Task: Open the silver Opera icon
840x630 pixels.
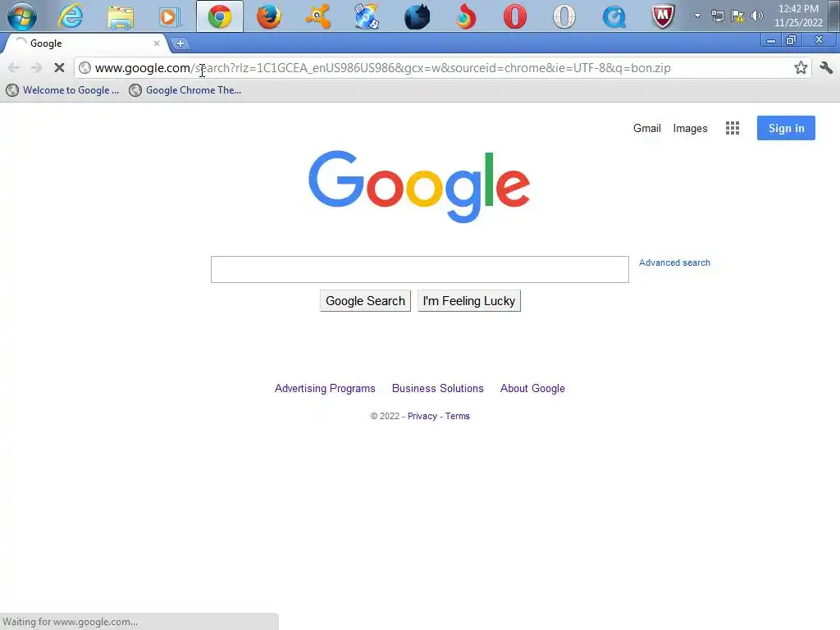Action: [564, 16]
